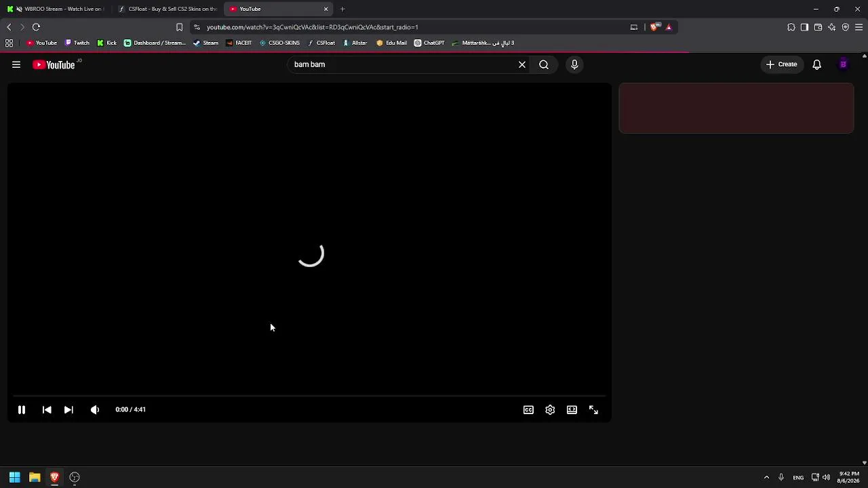Go to the previous video in the player

point(47,410)
